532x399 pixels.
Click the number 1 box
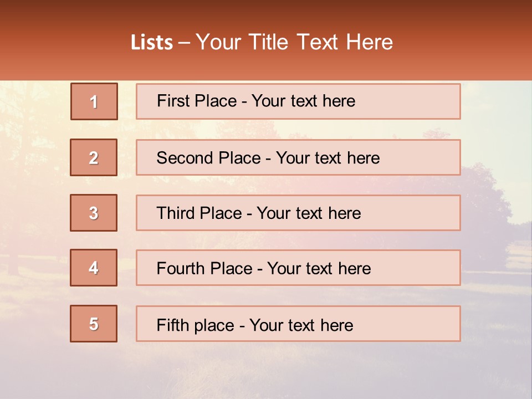tap(94, 101)
